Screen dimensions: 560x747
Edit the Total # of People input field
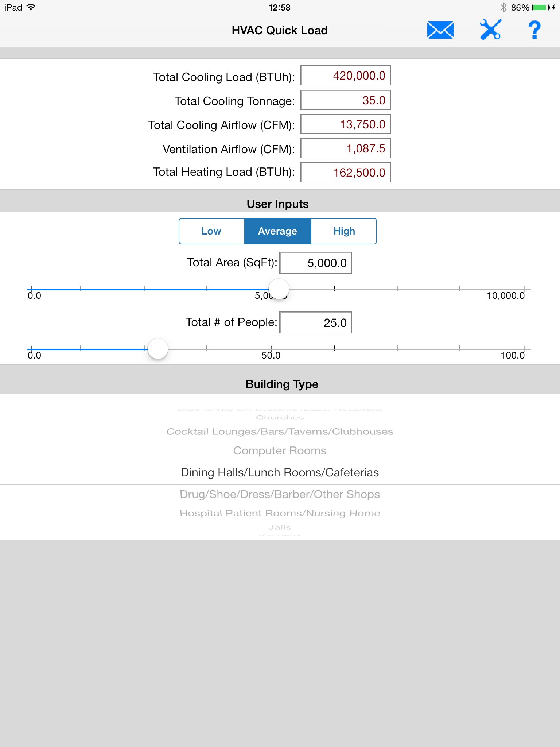click(x=315, y=322)
